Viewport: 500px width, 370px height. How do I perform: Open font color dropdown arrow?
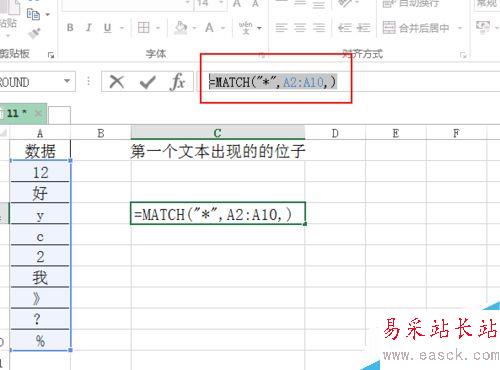pyautogui.click(x=223, y=28)
